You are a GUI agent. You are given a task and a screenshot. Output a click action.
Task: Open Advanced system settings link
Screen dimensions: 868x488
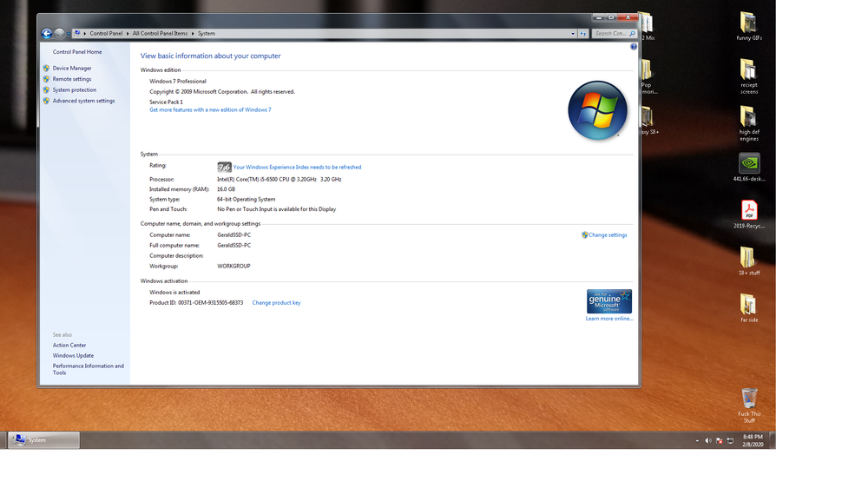(83, 101)
